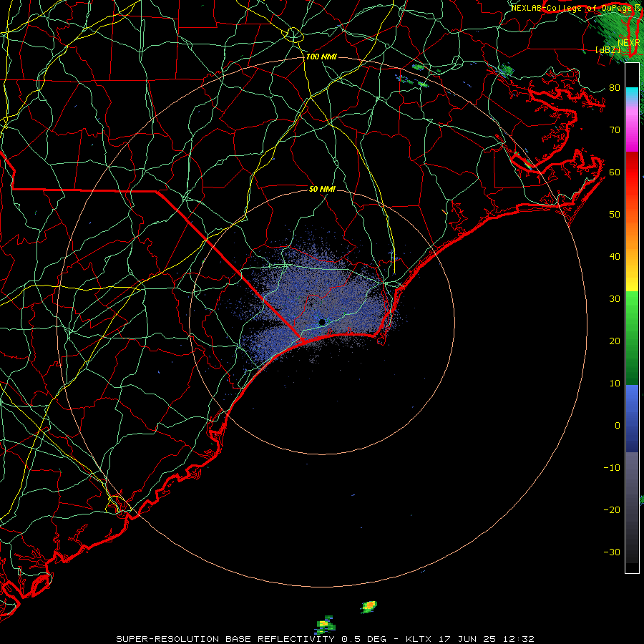
Task: Click the black KLTX radar site dot
Action: pyautogui.click(x=322, y=323)
